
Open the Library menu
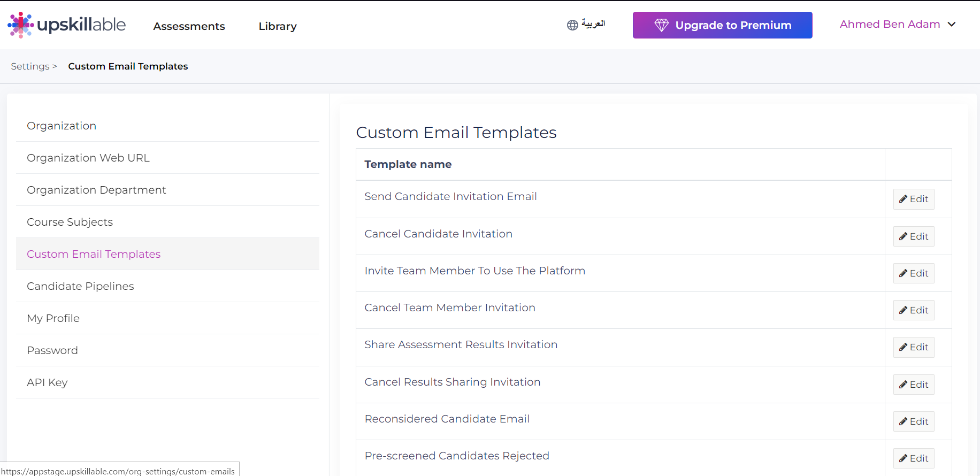click(x=278, y=26)
